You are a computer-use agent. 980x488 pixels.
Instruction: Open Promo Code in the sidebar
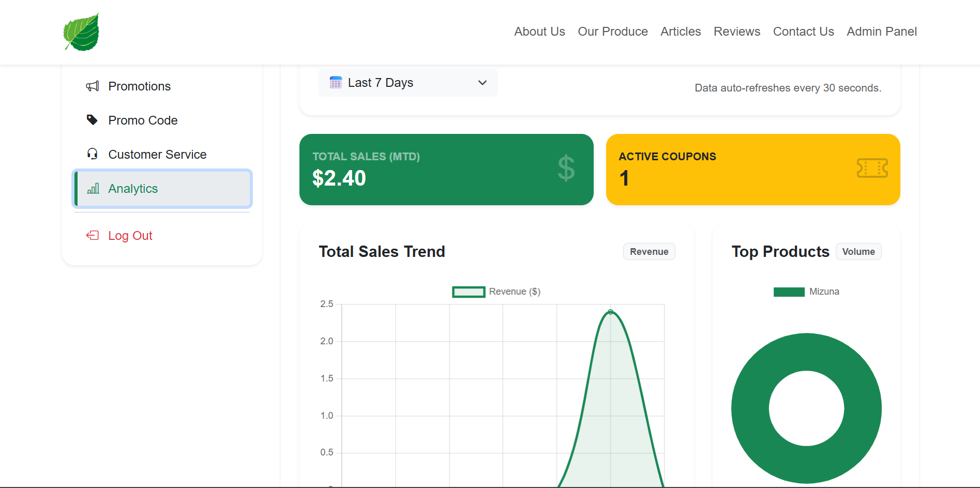(x=162, y=120)
